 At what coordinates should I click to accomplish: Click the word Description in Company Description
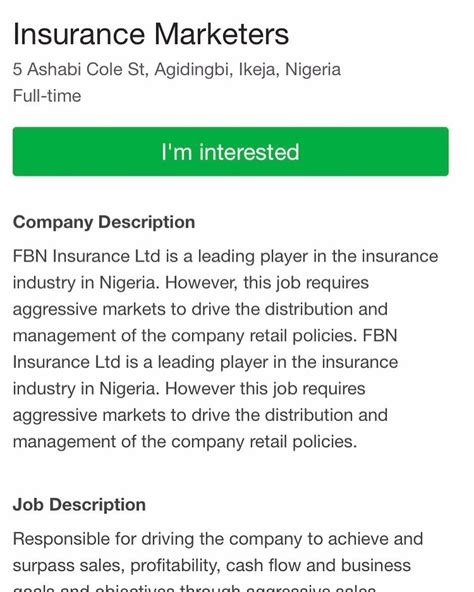(147, 222)
